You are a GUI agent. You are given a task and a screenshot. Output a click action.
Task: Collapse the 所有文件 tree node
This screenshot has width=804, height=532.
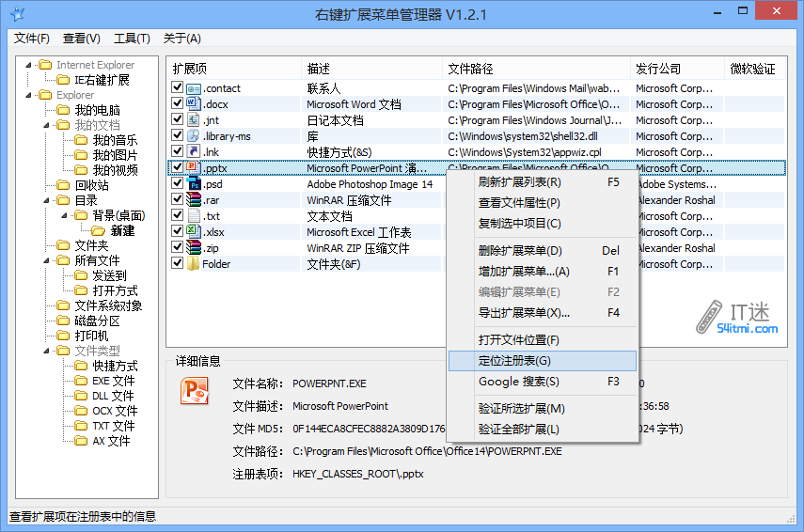(47, 260)
